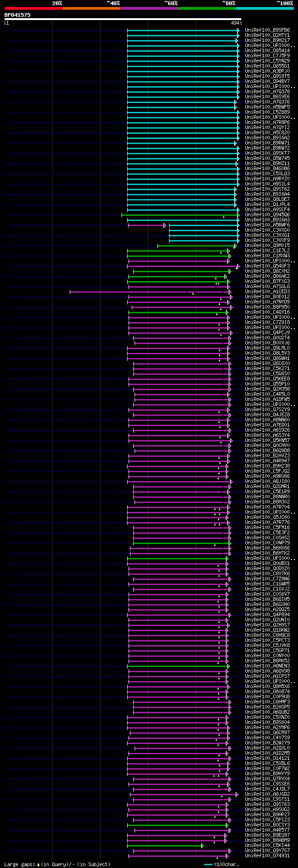
Task: Click the orange ~40% identity legend segment
Action: 91,8
